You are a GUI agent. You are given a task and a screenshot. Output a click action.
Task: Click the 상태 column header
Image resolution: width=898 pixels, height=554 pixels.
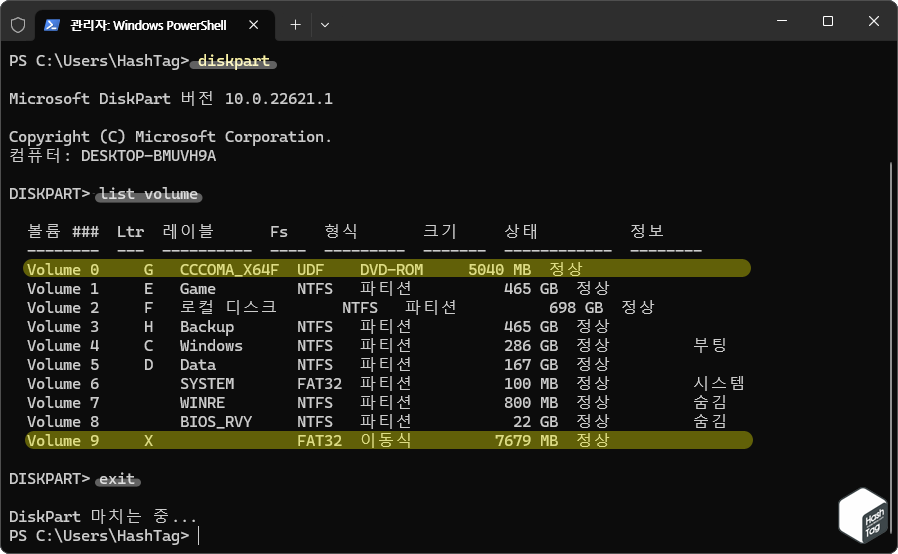point(521,231)
